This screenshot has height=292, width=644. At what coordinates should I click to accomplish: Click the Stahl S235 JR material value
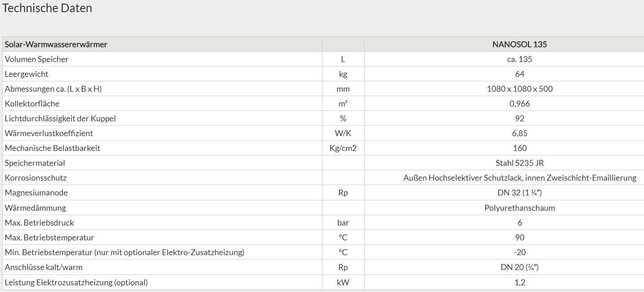520,163
